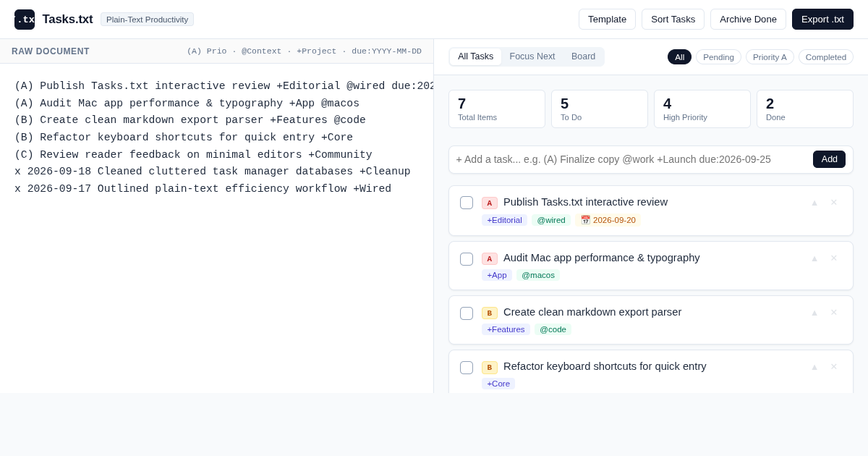
Task: Click the +Core project tag
Action: point(498,384)
